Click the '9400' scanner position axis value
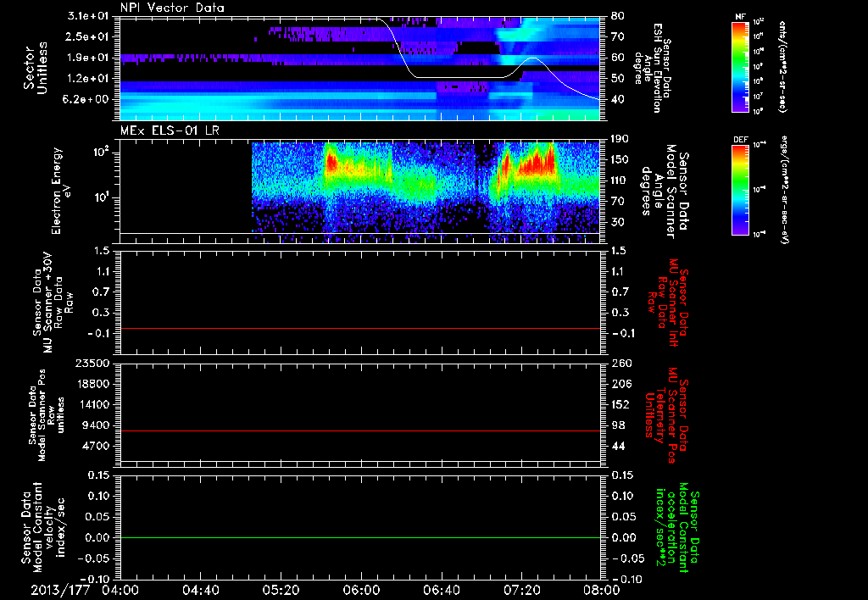The width and height of the screenshot is (868, 600). 95,425
